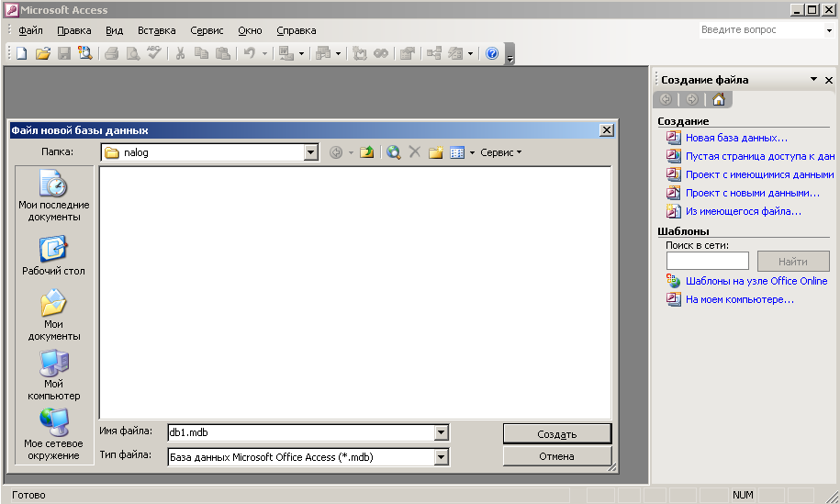Click the Найти button

(793, 262)
